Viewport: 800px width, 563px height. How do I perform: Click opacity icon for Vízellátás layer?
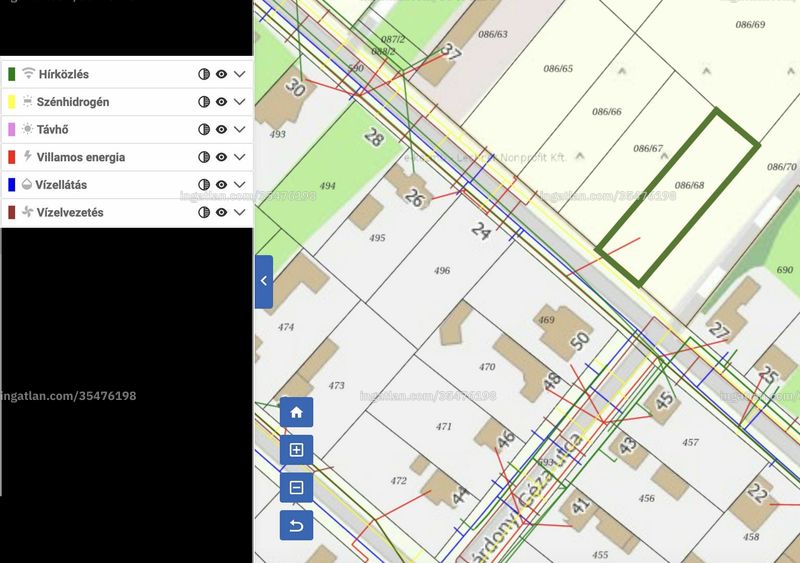204,184
